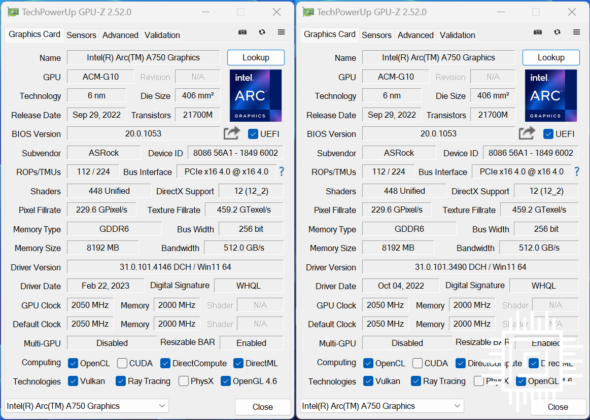
Task: Click the Release Date Sep 29, 2022 field in left window
Action: [97, 115]
